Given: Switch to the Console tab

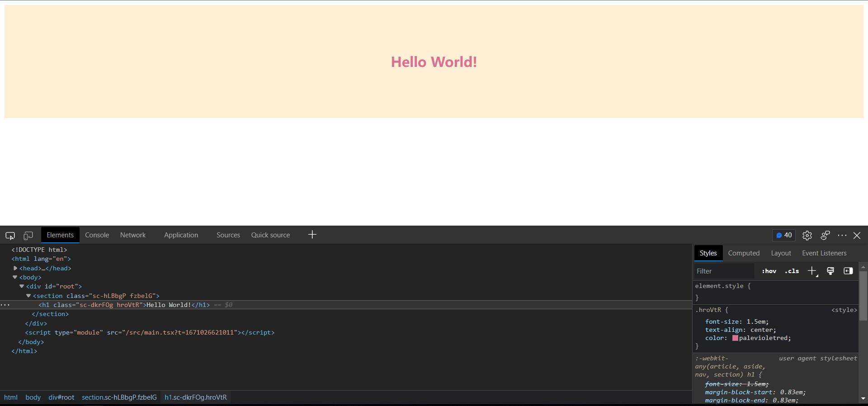Looking at the screenshot, I should tap(97, 235).
